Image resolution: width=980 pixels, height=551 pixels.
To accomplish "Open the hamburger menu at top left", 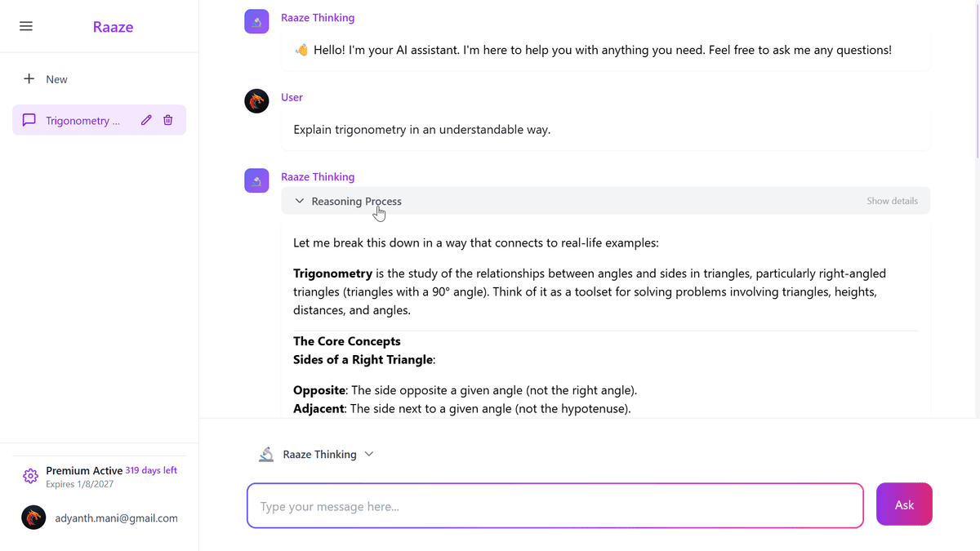I will tap(25, 25).
